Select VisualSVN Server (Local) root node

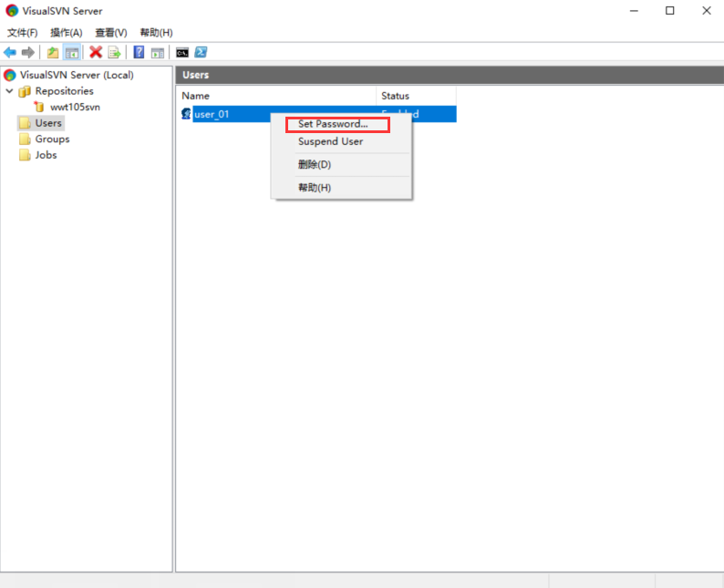coord(76,75)
